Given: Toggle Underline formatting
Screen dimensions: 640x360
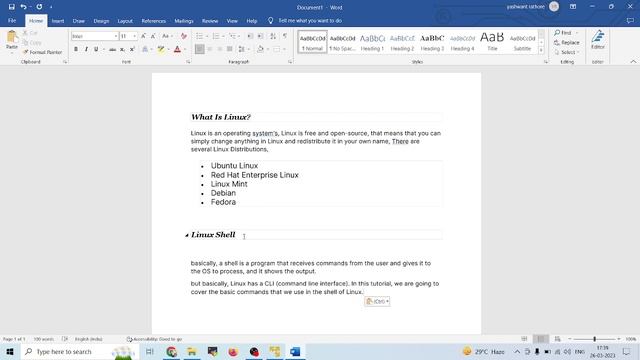Looking at the screenshot, I should [96, 49].
